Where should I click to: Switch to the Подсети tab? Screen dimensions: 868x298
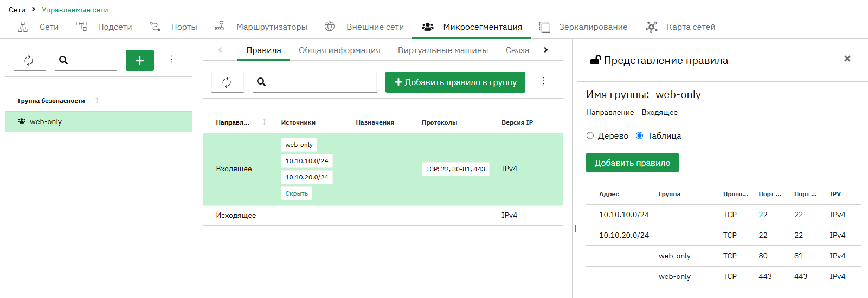tap(104, 27)
